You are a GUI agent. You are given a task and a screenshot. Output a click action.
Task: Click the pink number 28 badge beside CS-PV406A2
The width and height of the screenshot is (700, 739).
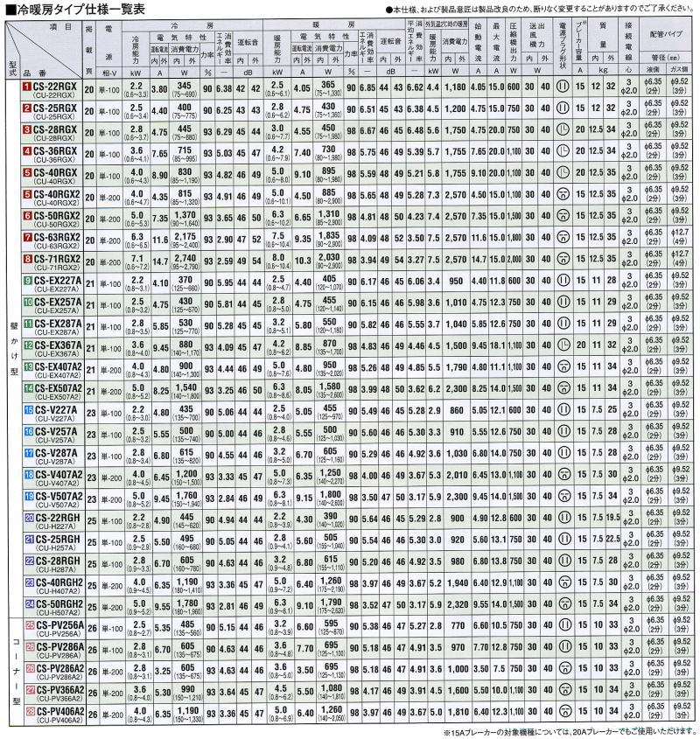pyautogui.click(x=31, y=712)
